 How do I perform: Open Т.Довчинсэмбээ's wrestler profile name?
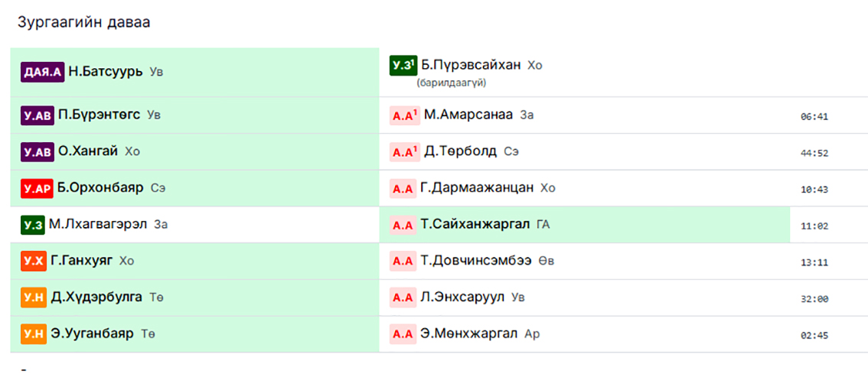pos(476,261)
